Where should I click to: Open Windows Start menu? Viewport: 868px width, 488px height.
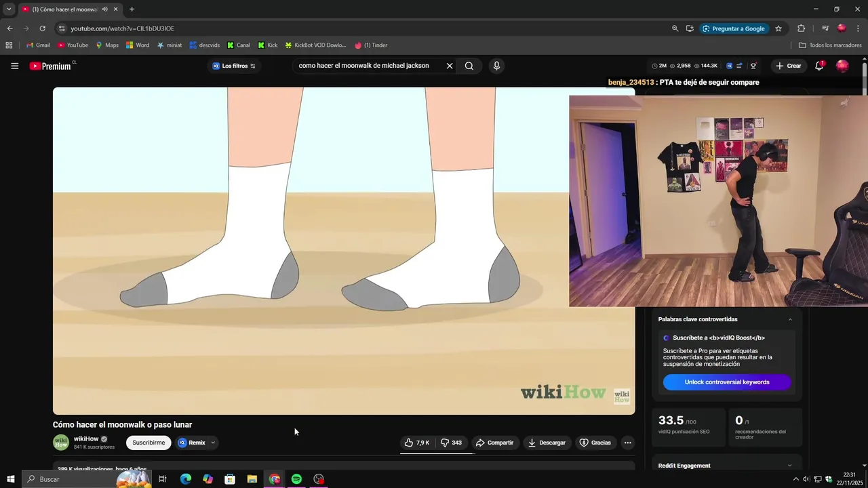tap(11, 479)
